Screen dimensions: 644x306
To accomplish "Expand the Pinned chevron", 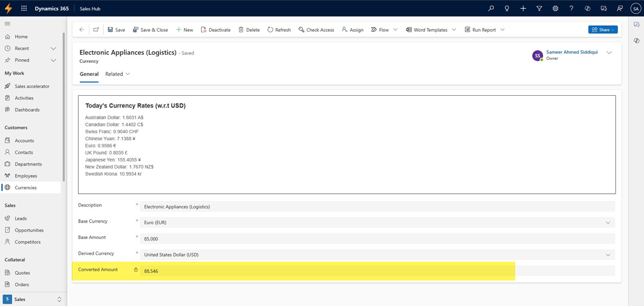I will pos(53,60).
